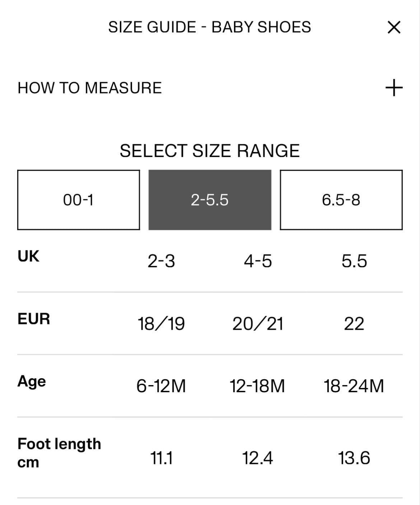Close the baby shoes size guide
This screenshot has height=505, width=420.
coord(394,27)
